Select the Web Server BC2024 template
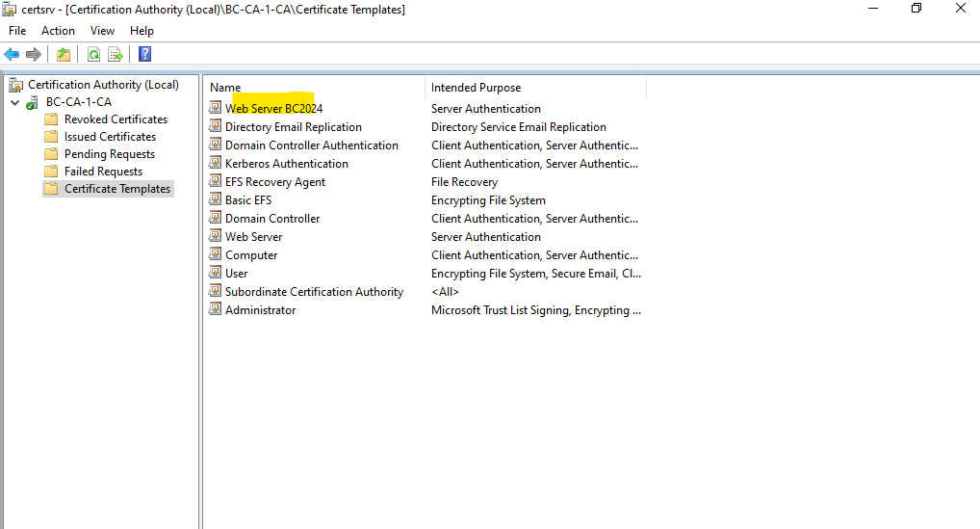Image resolution: width=980 pixels, height=529 pixels. 273,108
